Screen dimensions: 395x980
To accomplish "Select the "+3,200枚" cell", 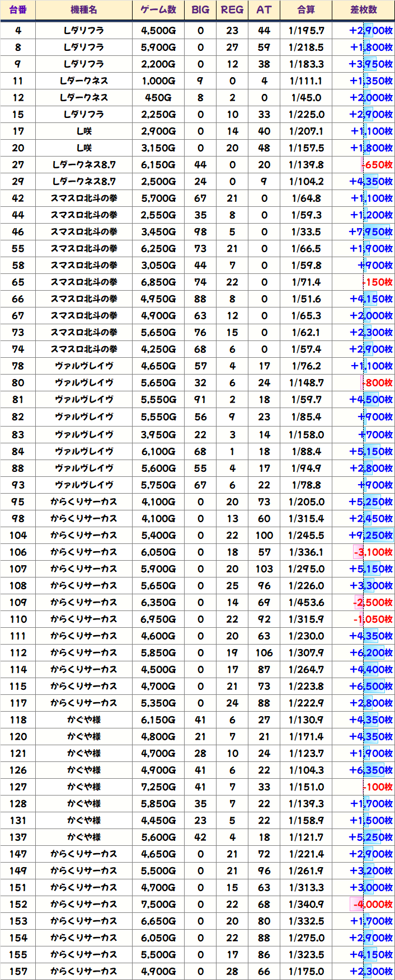I will [x=364, y=871].
